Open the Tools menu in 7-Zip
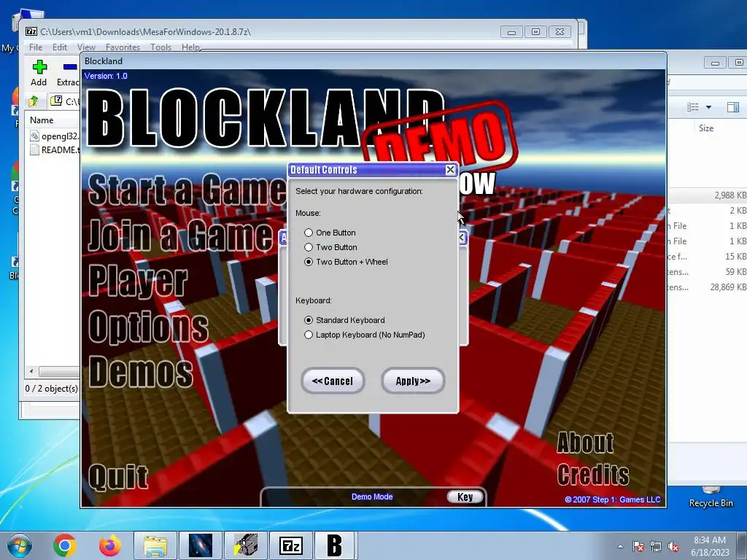Viewport: 747px width, 560px height. pos(160,47)
